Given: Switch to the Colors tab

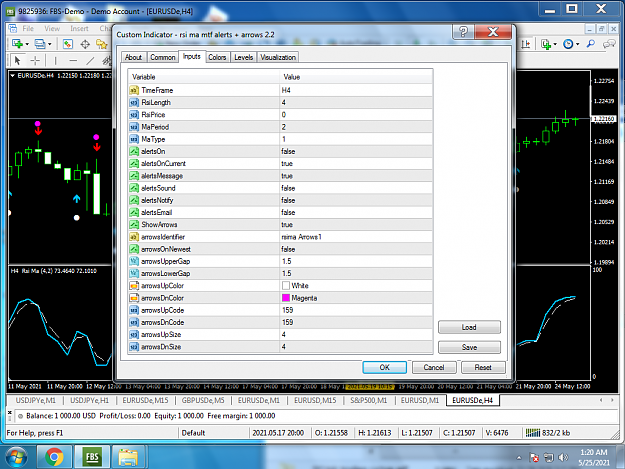Looking at the screenshot, I should coord(217,57).
